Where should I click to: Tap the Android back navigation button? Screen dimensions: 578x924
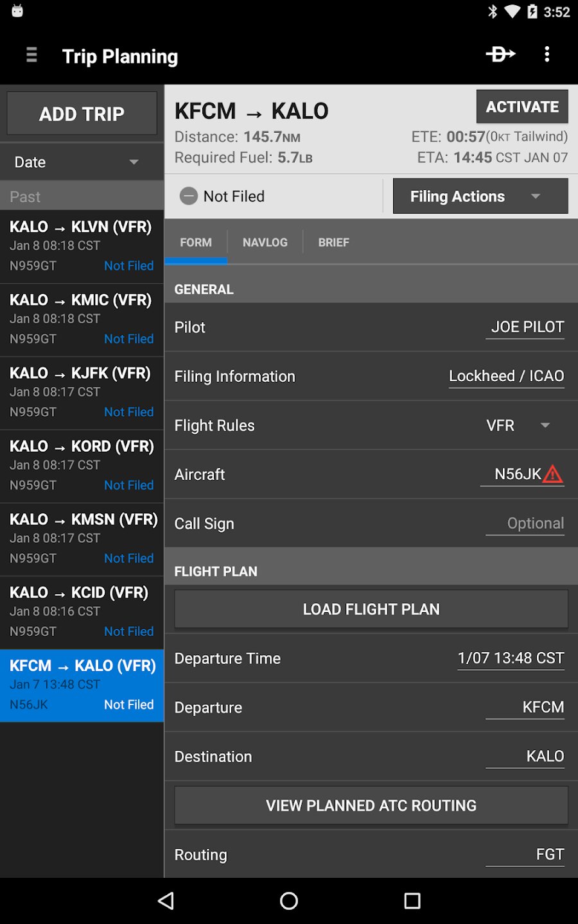pos(166,901)
